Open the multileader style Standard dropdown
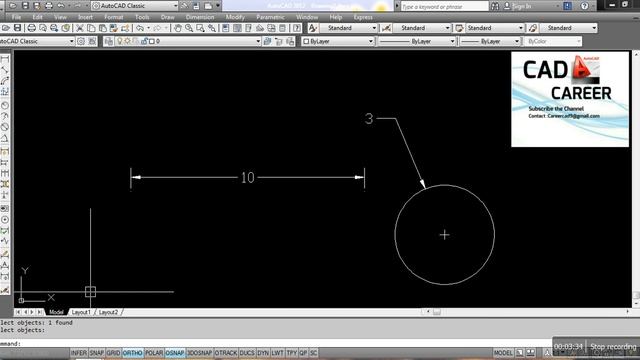The height and width of the screenshot is (360, 640). (594, 28)
